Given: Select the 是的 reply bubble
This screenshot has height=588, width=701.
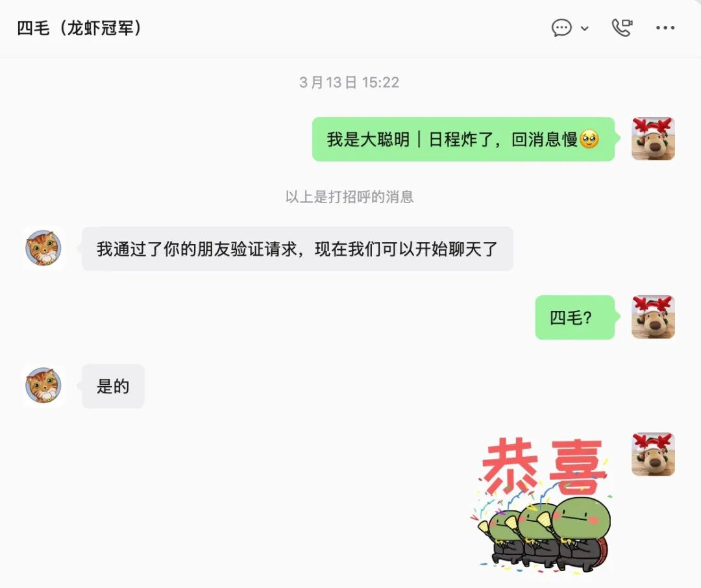Looking at the screenshot, I should pyautogui.click(x=113, y=386).
